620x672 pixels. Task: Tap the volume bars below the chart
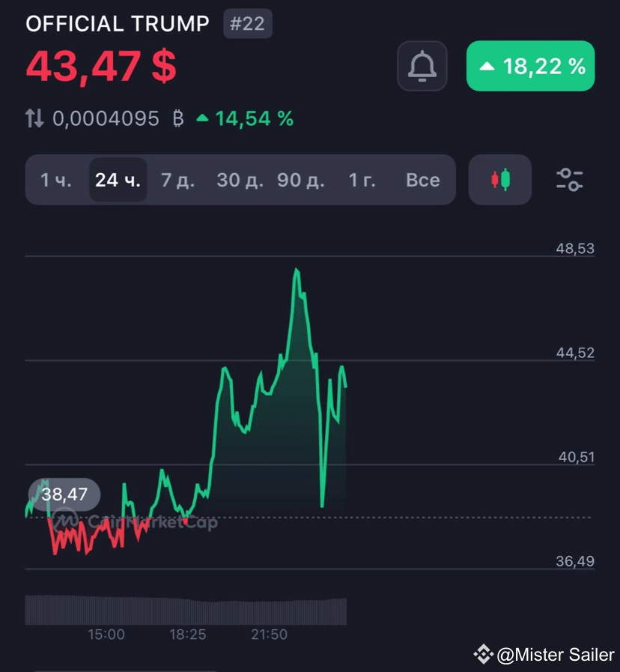tap(186, 610)
